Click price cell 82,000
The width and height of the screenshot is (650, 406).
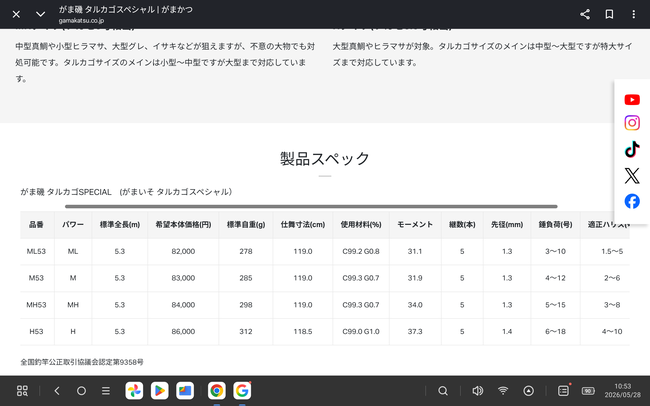coord(183,251)
